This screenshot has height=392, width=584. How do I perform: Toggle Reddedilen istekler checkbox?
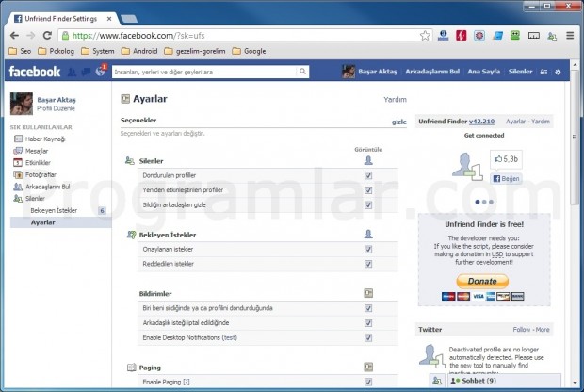[x=368, y=264]
